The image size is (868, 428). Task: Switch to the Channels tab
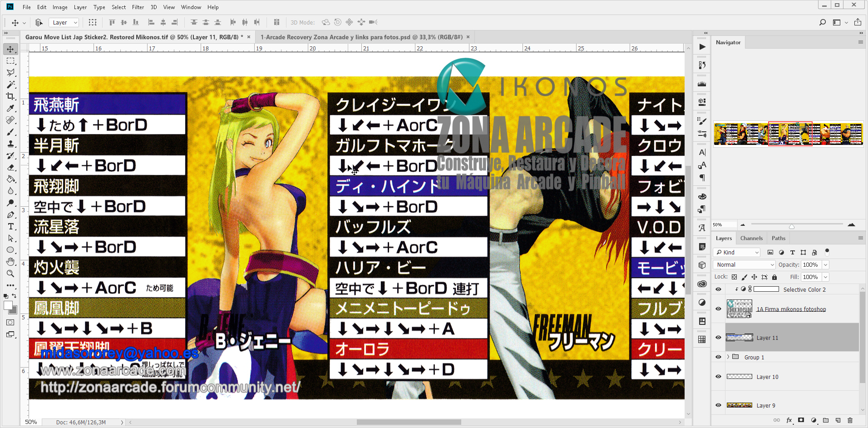click(x=751, y=238)
